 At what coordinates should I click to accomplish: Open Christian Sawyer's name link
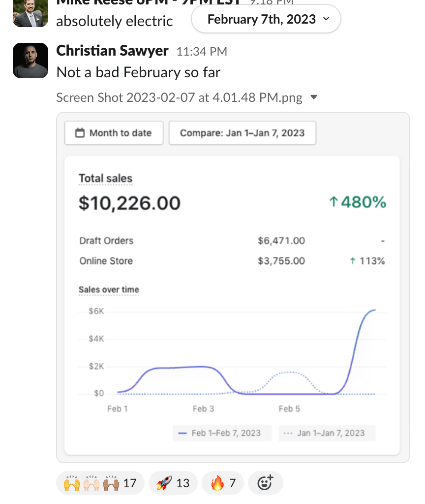pyautogui.click(x=113, y=51)
